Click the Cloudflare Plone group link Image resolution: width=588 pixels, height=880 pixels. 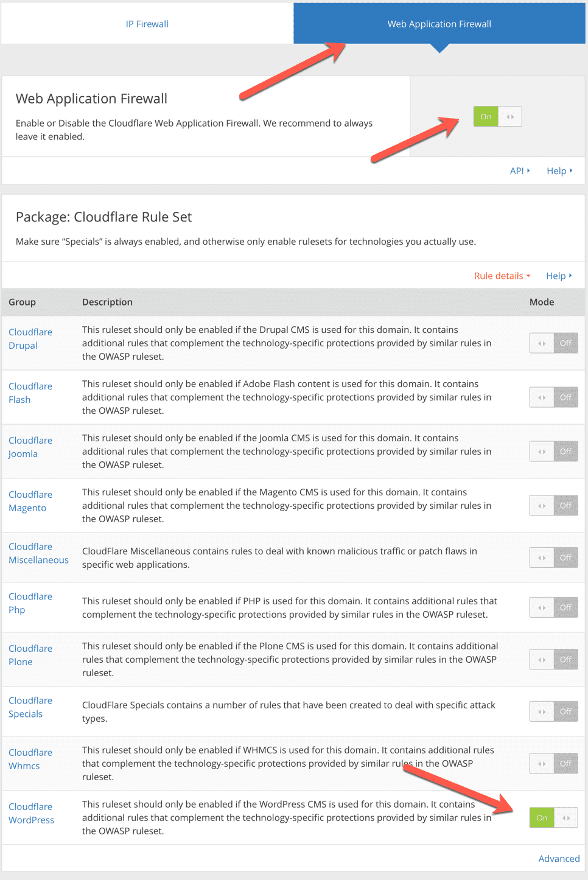[x=30, y=655]
